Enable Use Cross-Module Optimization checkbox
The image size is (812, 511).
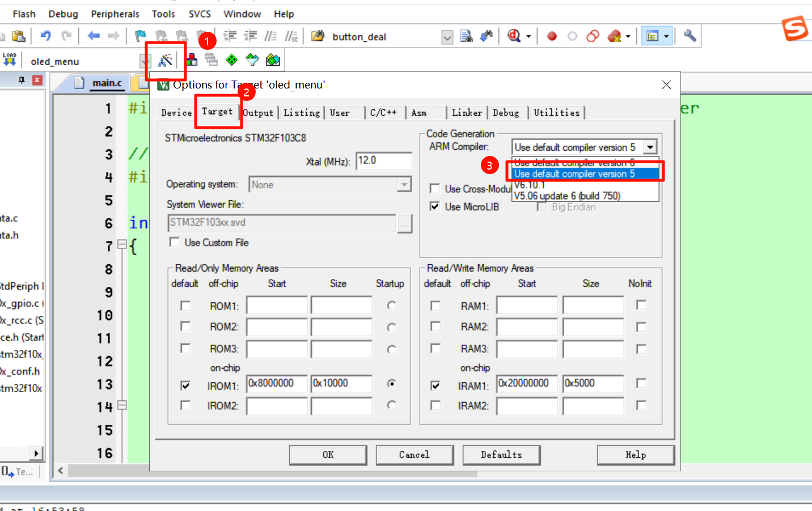coord(435,188)
